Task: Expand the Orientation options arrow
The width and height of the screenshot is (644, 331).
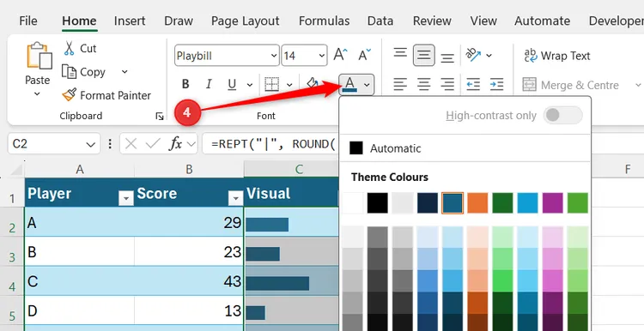Action: 489,55
